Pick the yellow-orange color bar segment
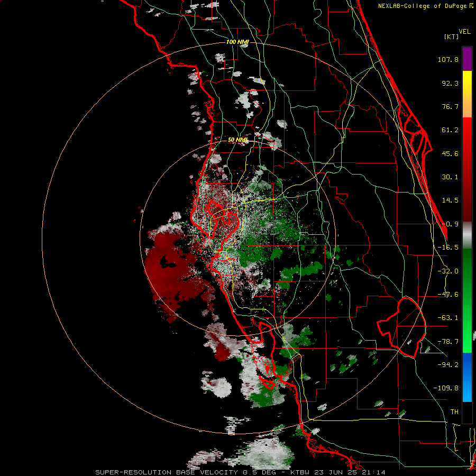 (x=467, y=94)
